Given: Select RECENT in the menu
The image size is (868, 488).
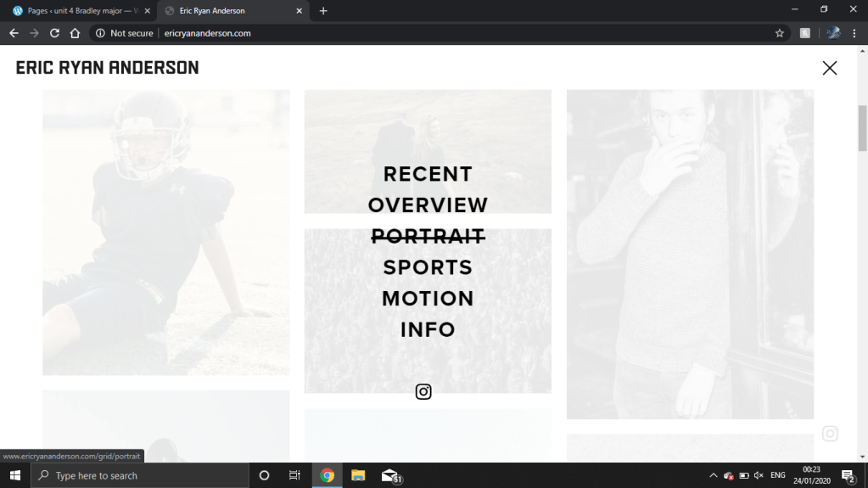Looking at the screenshot, I should click(428, 174).
